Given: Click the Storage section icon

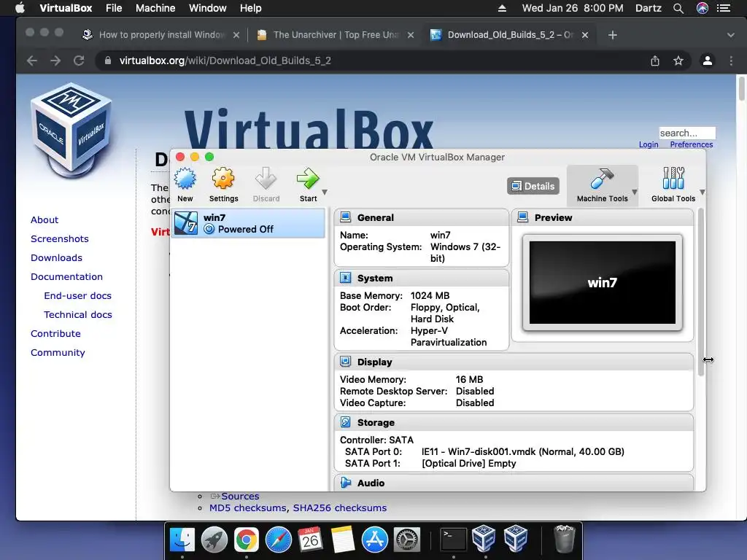Looking at the screenshot, I should pos(345,422).
